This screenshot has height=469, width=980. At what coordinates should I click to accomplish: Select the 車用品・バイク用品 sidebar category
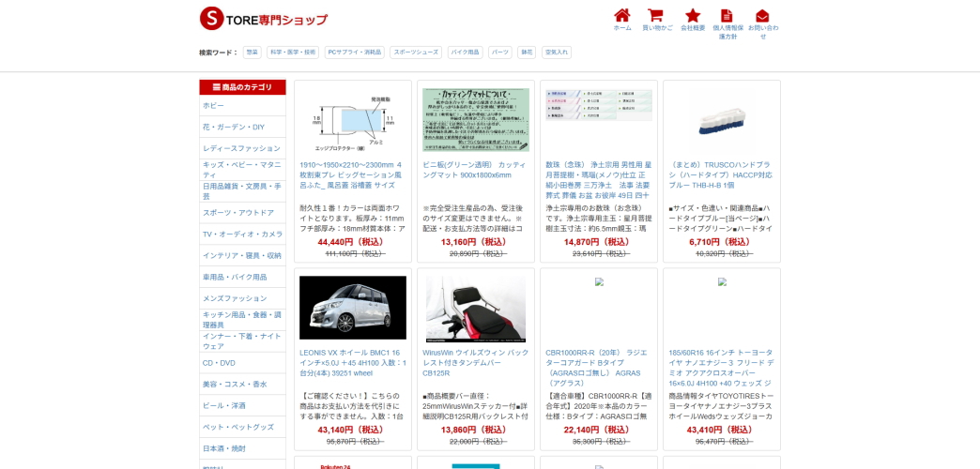[235, 277]
